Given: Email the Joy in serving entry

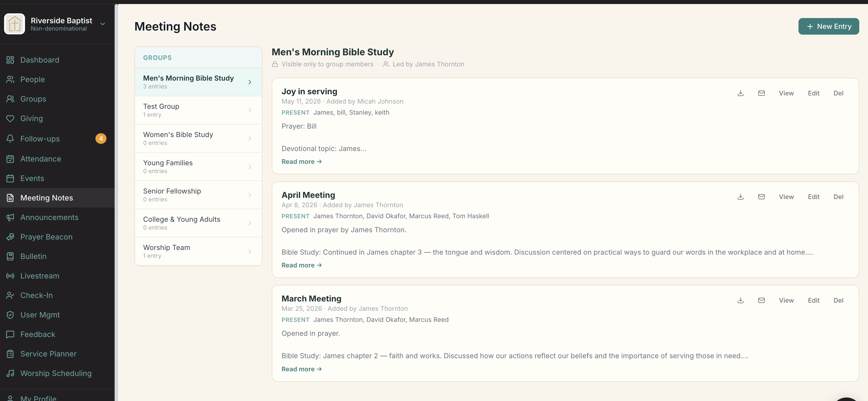Looking at the screenshot, I should click(x=761, y=93).
